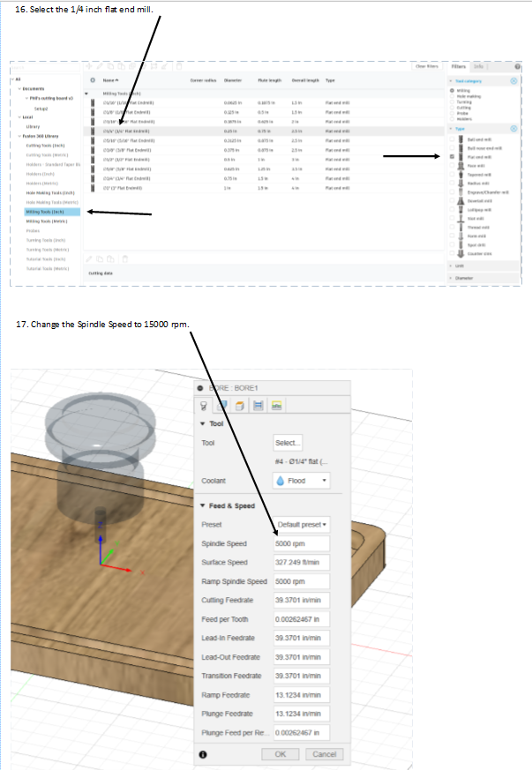The image size is (532, 770).
Task: Collapse the Documents tree node
Action: point(19,89)
